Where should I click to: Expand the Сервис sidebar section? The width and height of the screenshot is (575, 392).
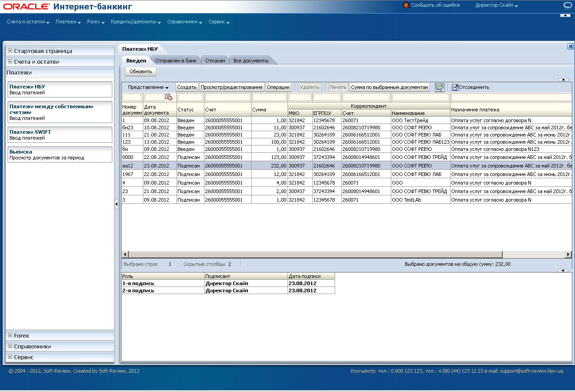[10, 357]
